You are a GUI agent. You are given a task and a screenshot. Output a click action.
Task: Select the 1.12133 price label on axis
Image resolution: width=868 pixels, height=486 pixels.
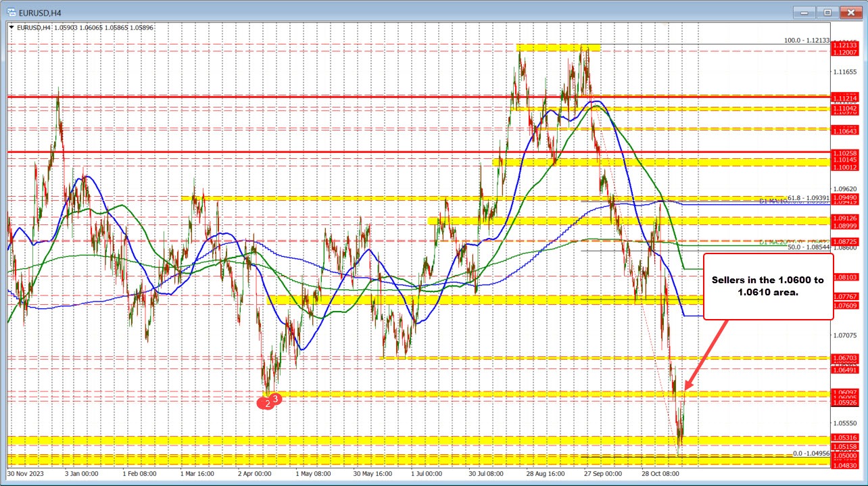[x=845, y=45]
